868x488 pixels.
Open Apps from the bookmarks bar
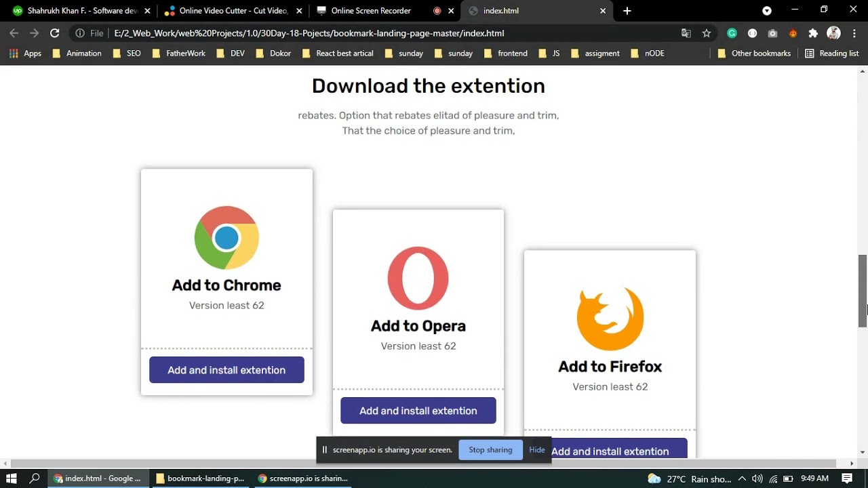(25, 54)
